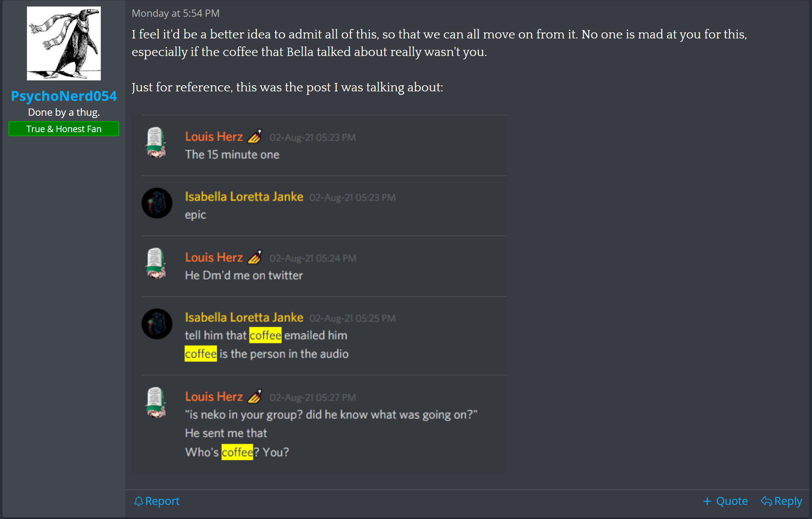Click highlighted 'coffee' in 'Who's coffee? You?'
The height and width of the screenshot is (519, 812).
pyautogui.click(x=237, y=452)
